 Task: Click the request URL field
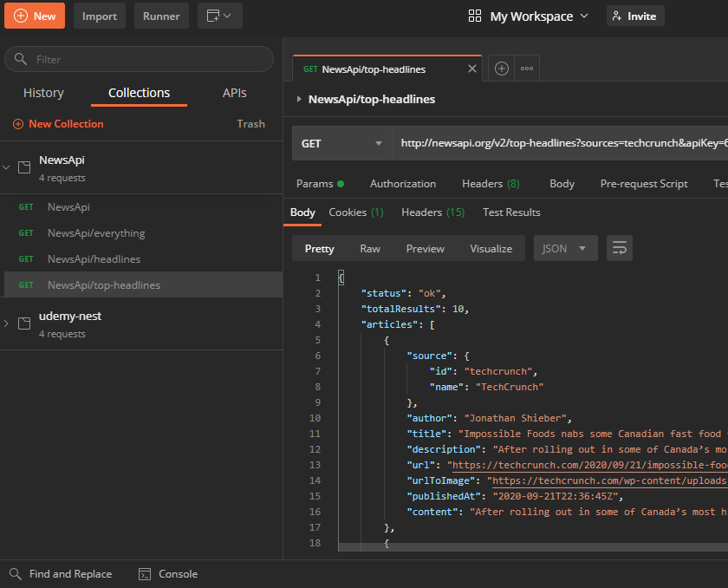point(560,143)
